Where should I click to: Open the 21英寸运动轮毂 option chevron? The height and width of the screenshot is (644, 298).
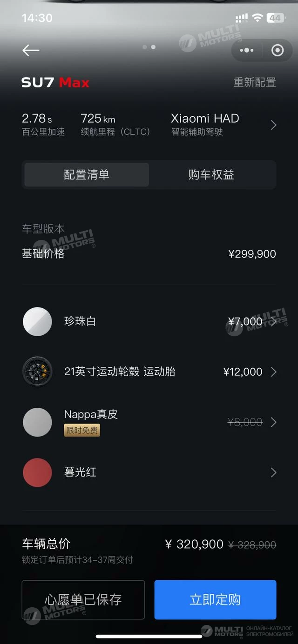[274, 372]
